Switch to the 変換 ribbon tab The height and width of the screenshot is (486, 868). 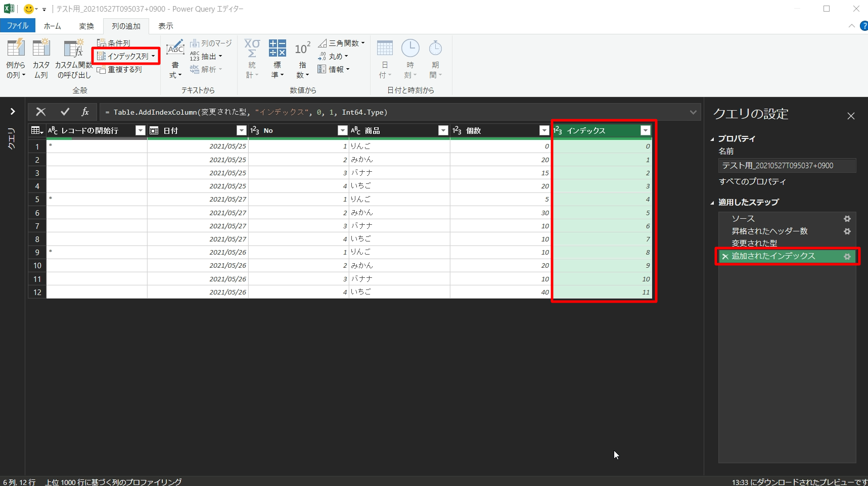pos(86,26)
